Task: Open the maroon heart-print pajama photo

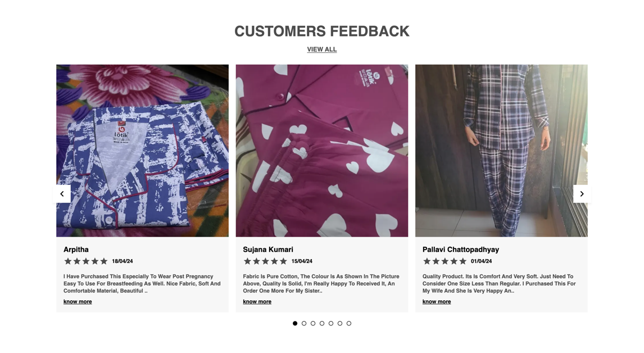Action: coord(322,151)
